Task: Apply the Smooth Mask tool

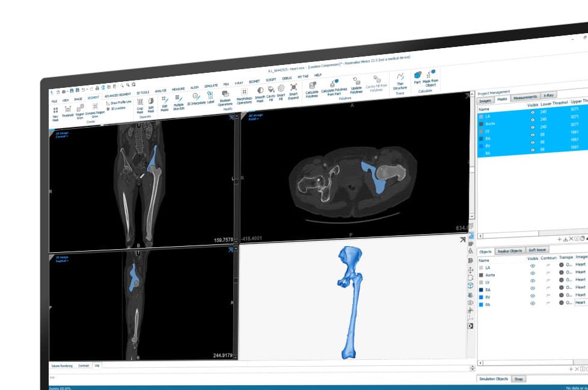Action: [260, 94]
